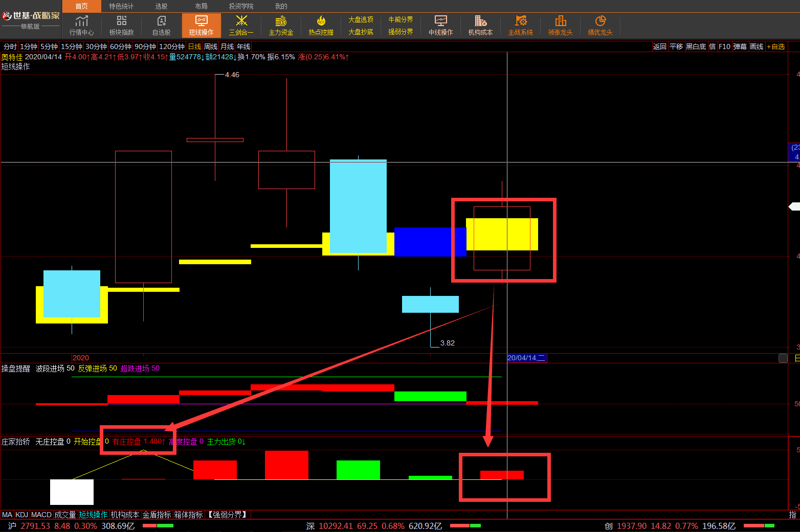Click 沪 Shanghai index 2791.53 status
Screen dimensions: 800x532
pos(71,526)
